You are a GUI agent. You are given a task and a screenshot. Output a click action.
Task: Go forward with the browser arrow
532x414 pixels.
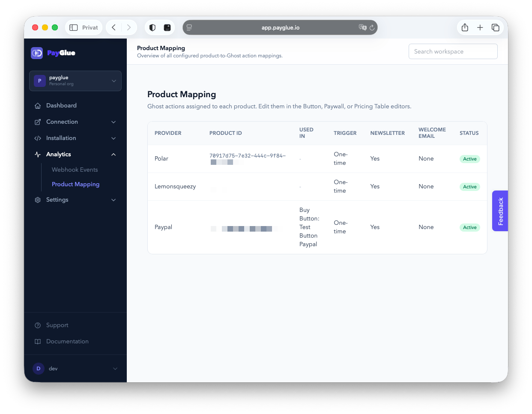pyautogui.click(x=129, y=27)
